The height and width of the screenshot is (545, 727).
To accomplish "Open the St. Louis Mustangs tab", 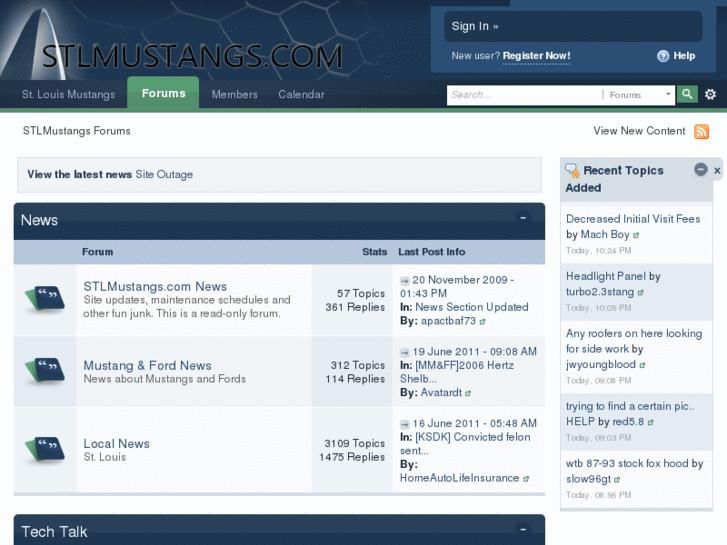I will click(x=69, y=95).
